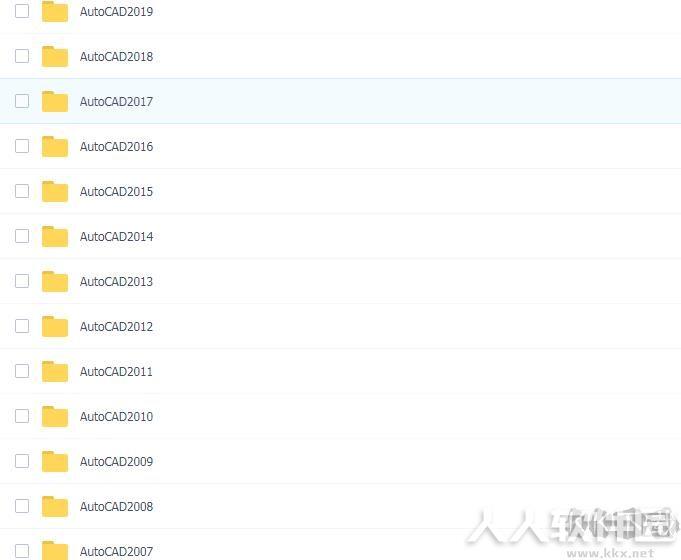
Task: Open the AutoCAD2014 name text
Action: (x=116, y=237)
